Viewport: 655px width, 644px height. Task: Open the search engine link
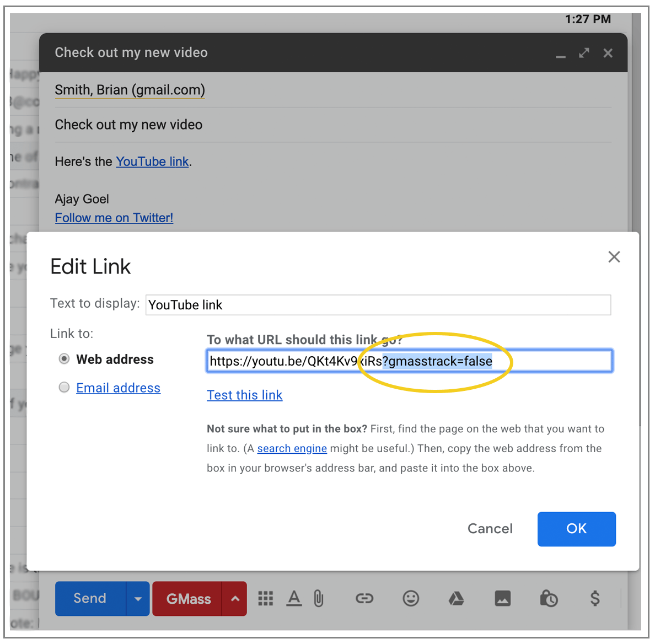pos(292,448)
